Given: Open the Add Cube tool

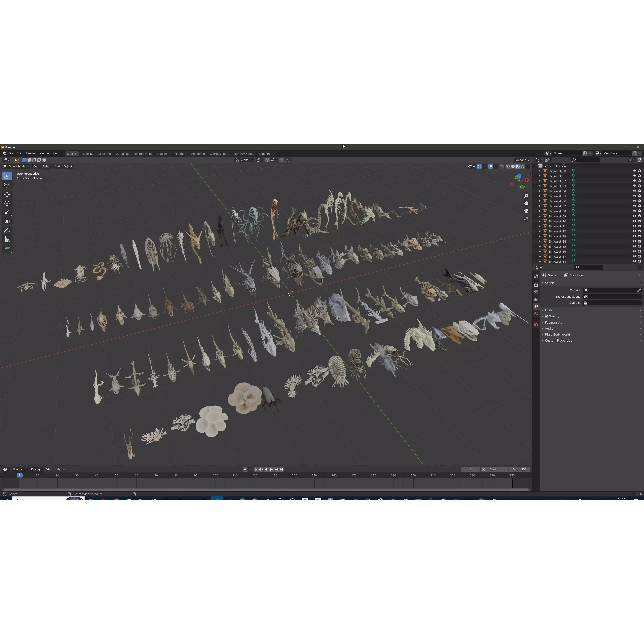Looking at the screenshot, I should click(x=7, y=249).
